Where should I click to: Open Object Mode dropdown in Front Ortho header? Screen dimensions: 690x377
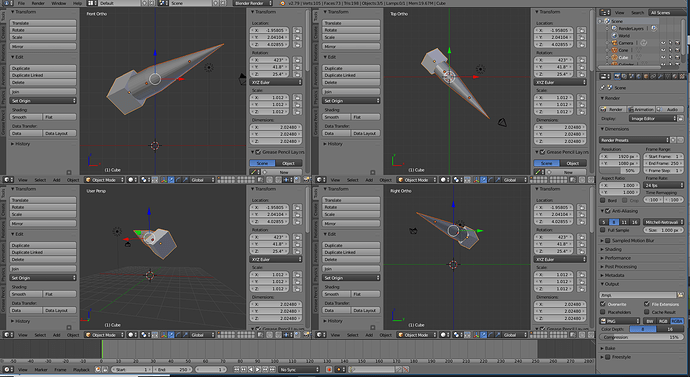(x=104, y=180)
